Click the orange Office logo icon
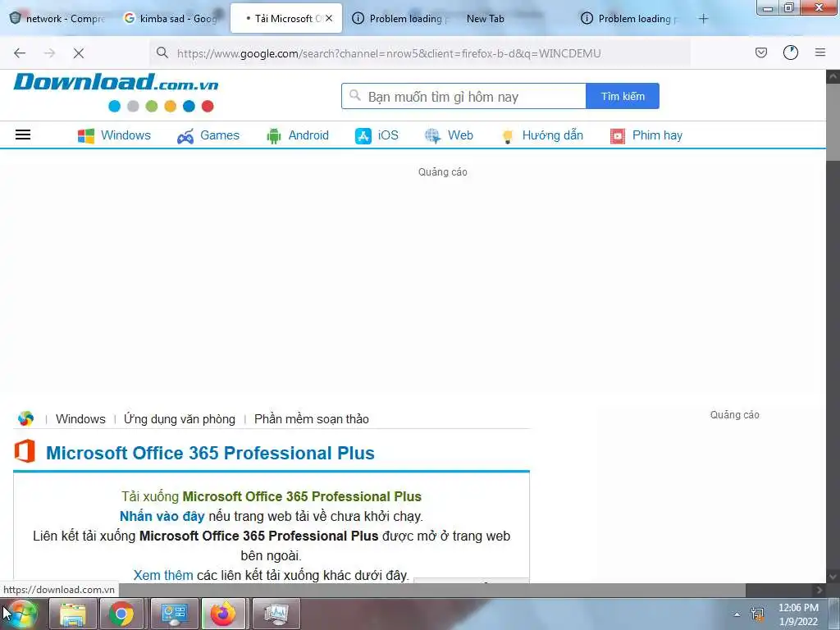The height and width of the screenshot is (630, 840). (25, 451)
